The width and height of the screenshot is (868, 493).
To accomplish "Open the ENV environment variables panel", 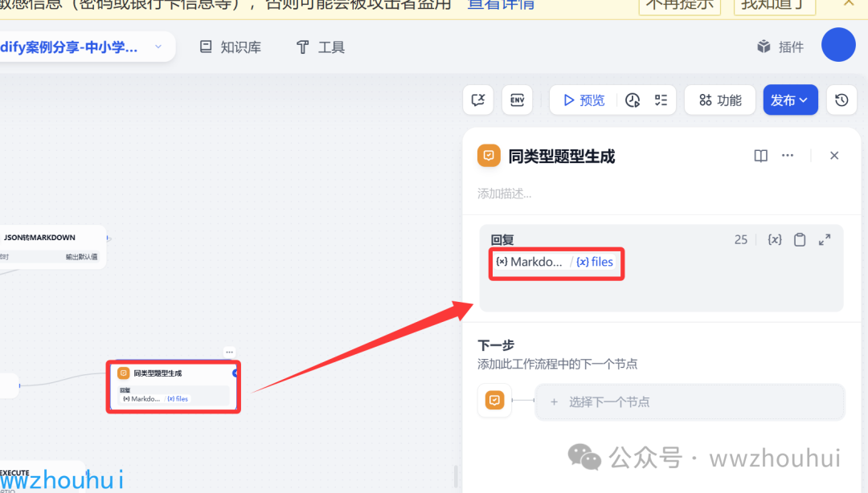I will click(517, 100).
